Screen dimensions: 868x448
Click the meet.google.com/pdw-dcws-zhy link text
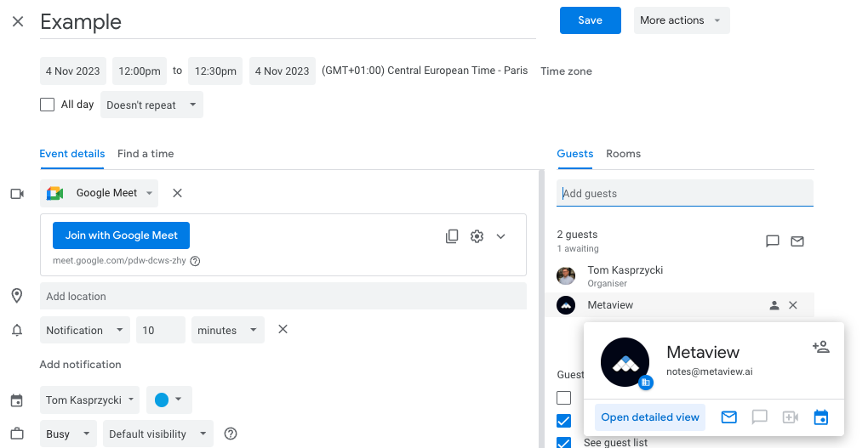click(120, 260)
